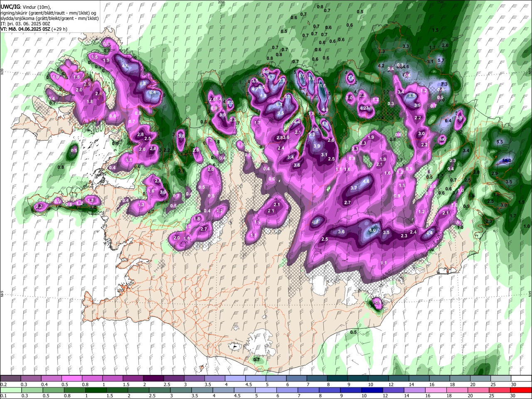
Task: Pick the white swatch after 30 on upper scale
Action: click(521, 379)
